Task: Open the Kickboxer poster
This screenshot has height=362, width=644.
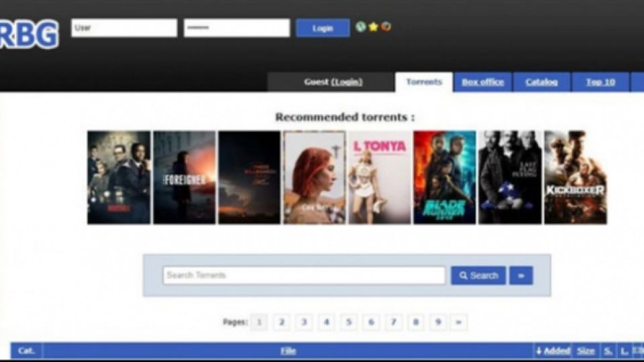Action: 575,177
